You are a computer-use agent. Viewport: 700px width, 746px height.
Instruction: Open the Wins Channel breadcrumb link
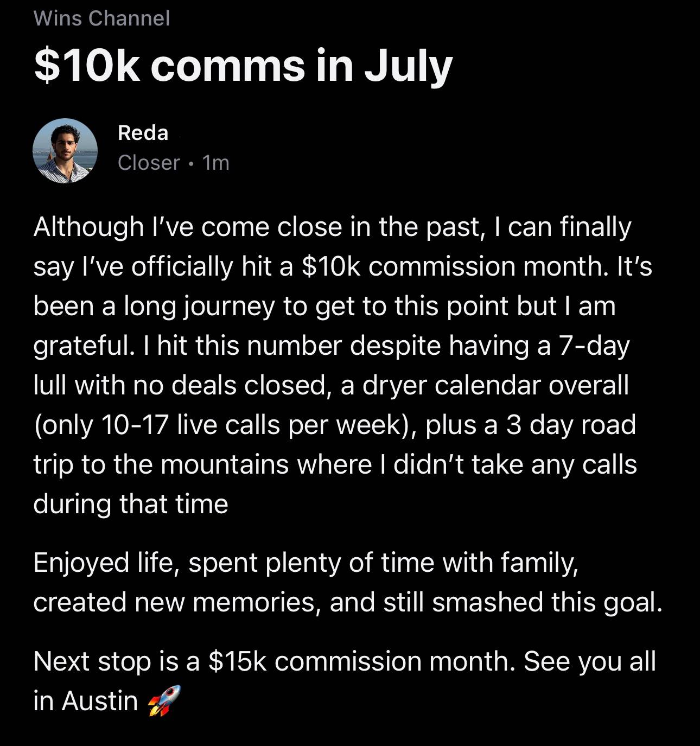pyautogui.click(x=101, y=18)
